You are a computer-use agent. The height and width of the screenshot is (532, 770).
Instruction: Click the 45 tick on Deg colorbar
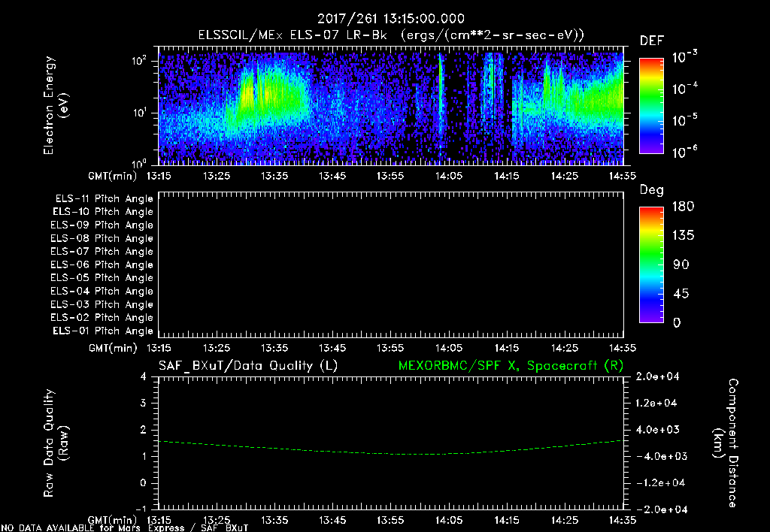(681, 294)
